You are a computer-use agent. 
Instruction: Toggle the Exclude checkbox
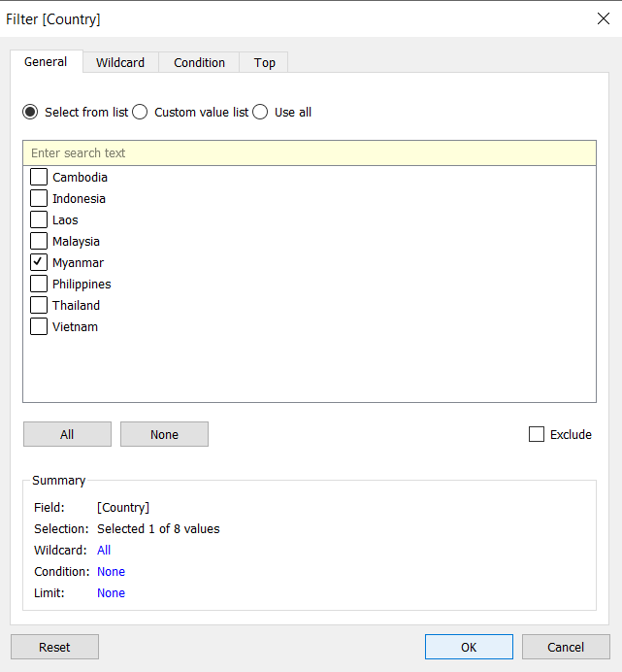(537, 434)
